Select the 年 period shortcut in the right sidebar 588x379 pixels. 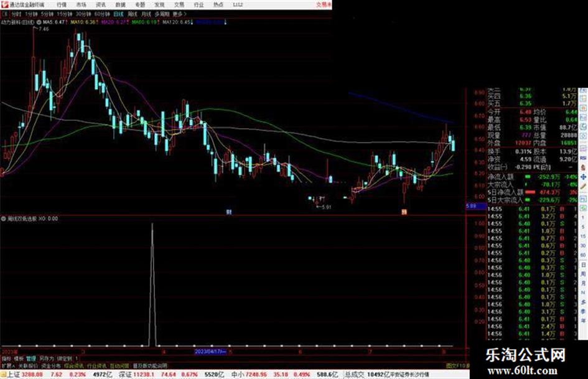583,321
